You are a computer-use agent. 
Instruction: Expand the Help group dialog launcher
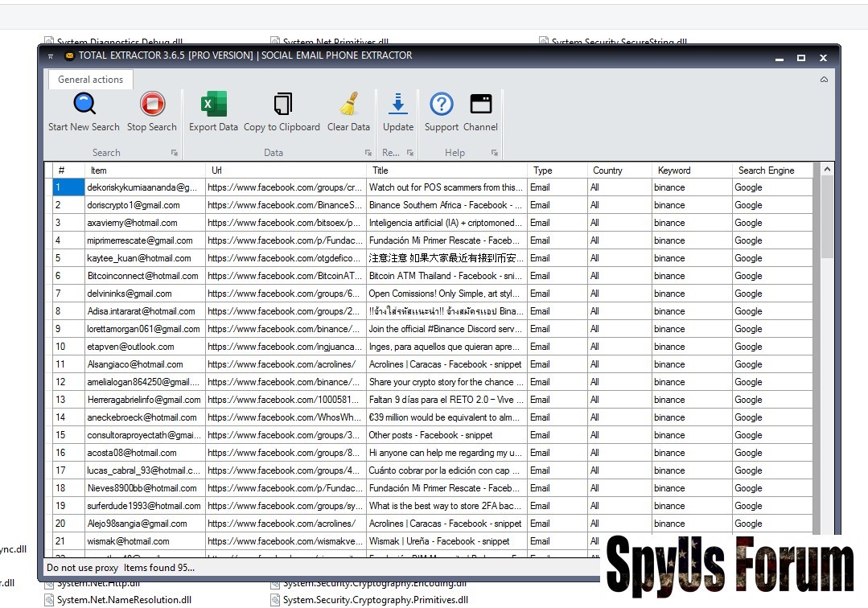[x=495, y=153]
